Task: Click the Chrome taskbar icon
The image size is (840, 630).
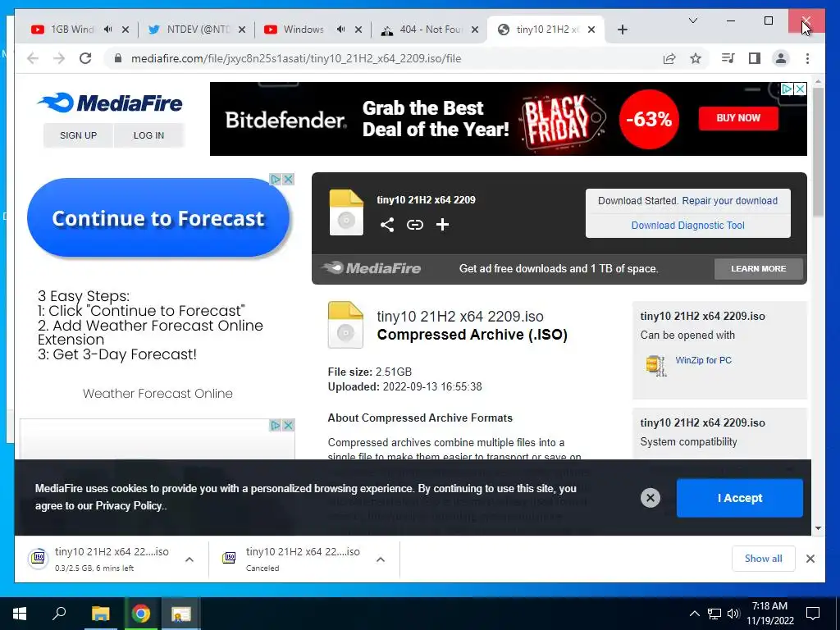Action: (x=141, y=614)
